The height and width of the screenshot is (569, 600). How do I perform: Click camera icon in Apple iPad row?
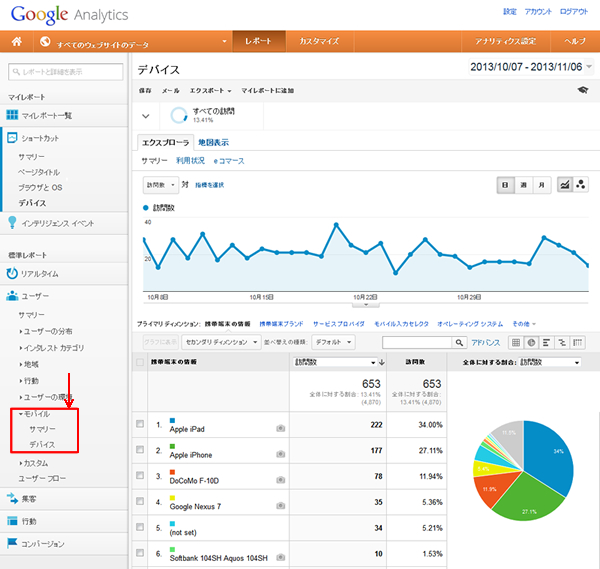click(x=280, y=428)
